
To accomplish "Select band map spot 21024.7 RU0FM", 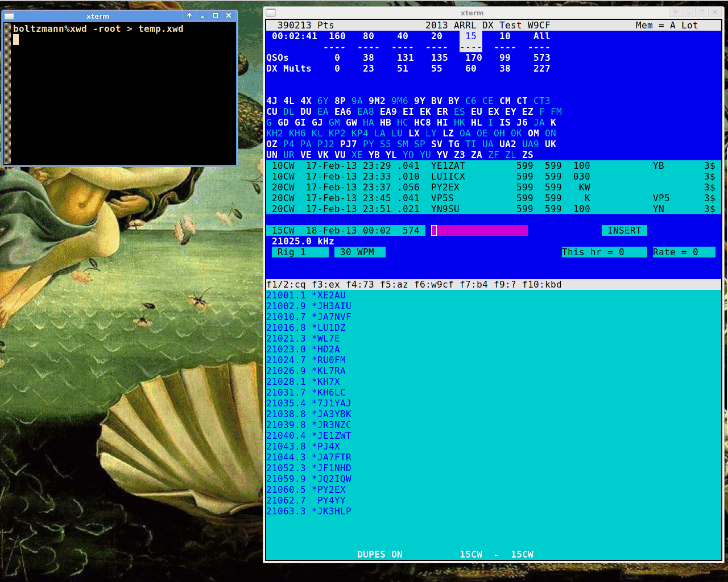I will tap(306, 360).
